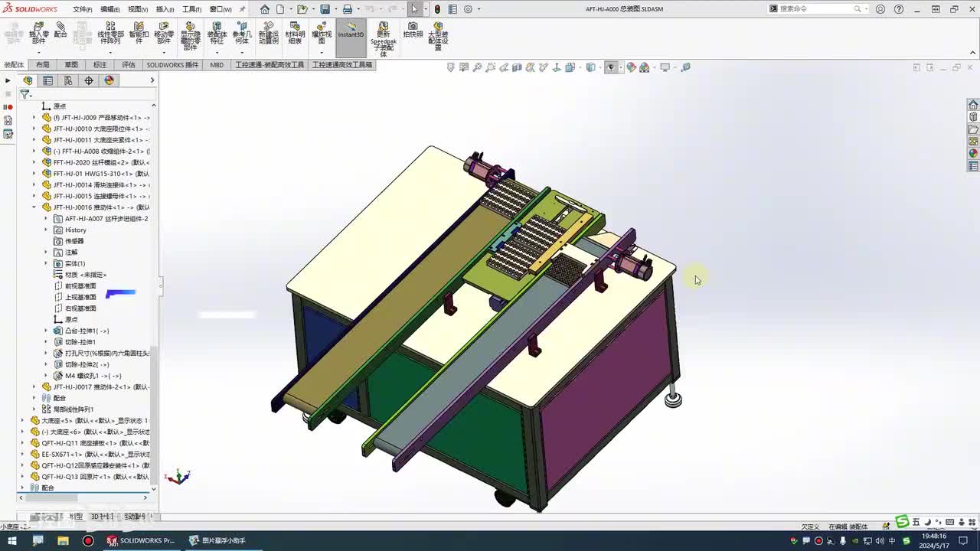
Task: Open the FeatureManager design tree tab
Action: [28, 80]
